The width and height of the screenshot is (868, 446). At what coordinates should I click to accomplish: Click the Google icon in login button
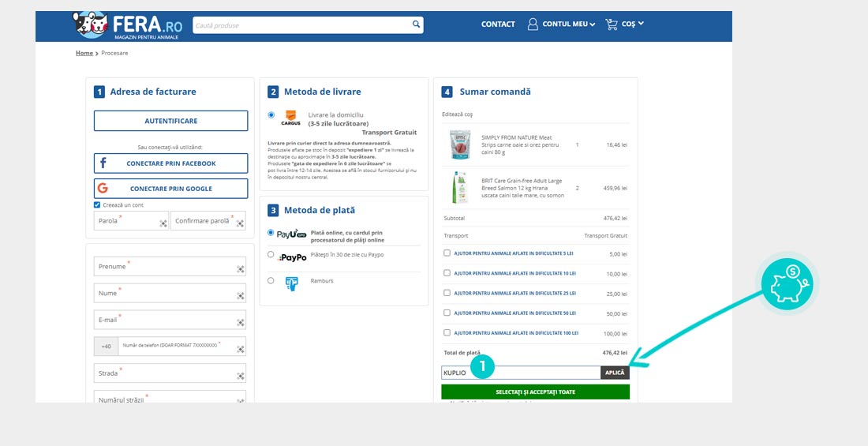point(103,189)
